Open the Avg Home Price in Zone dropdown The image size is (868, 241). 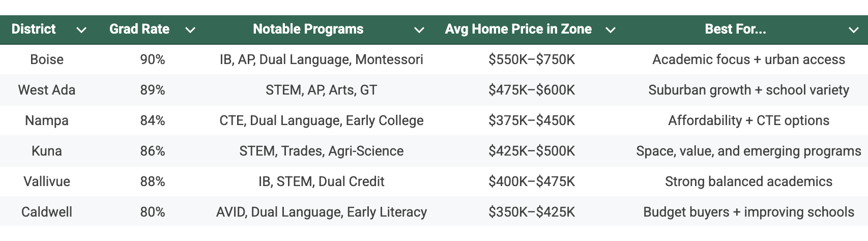click(611, 30)
